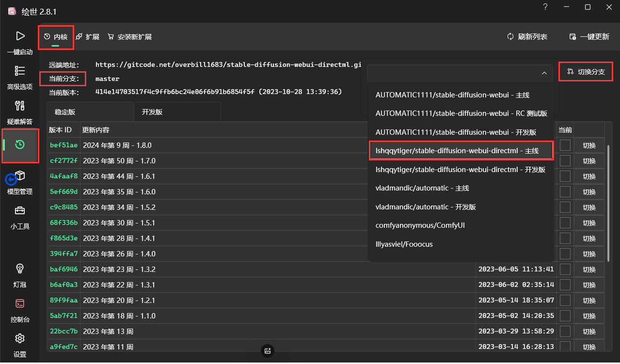The height and width of the screenshot is (364, 620).
Task: Open 小工具 toolbox icon
Action: 20,210
